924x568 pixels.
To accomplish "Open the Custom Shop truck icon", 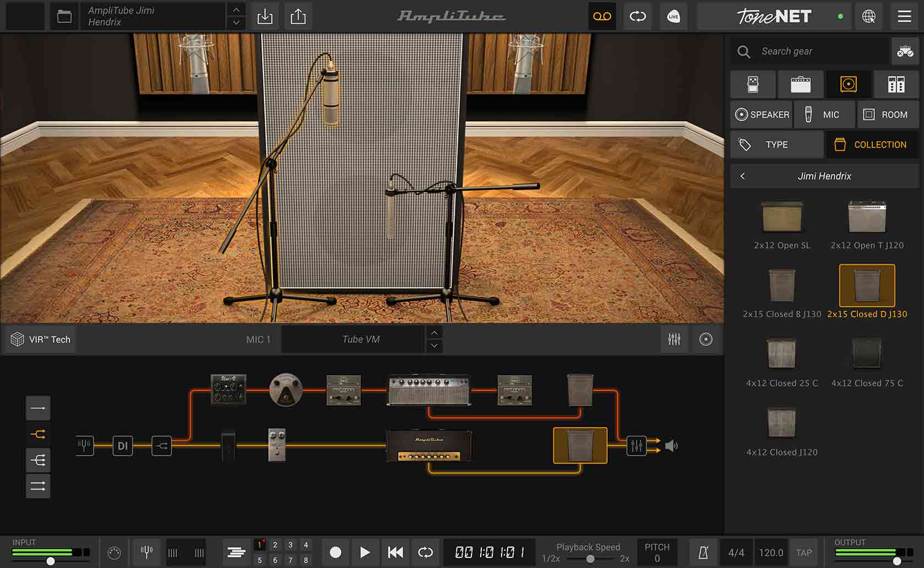I will click(x=905, y=51).
